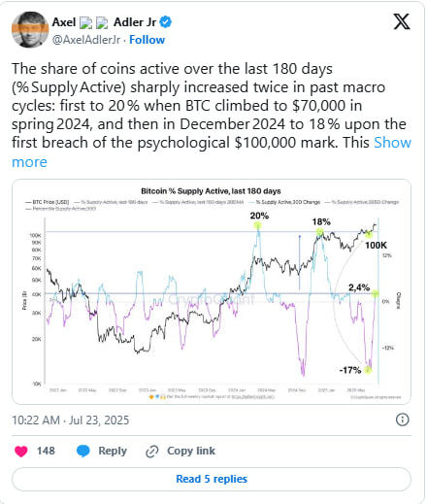
Task: Click the 20% peak marker on chart
Action: pyautogui.click(x=257, y=225)
